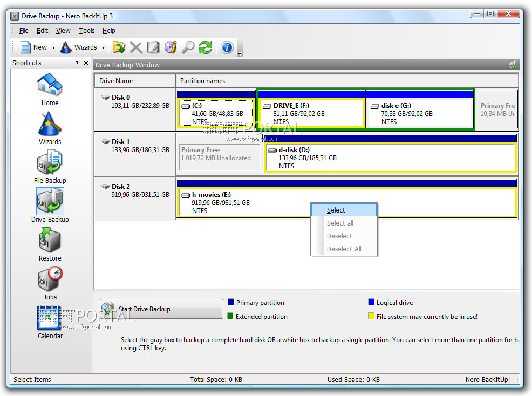Choose Select all in context menu
This screenshot has width=532, height=396.
[x=344, y=223]
